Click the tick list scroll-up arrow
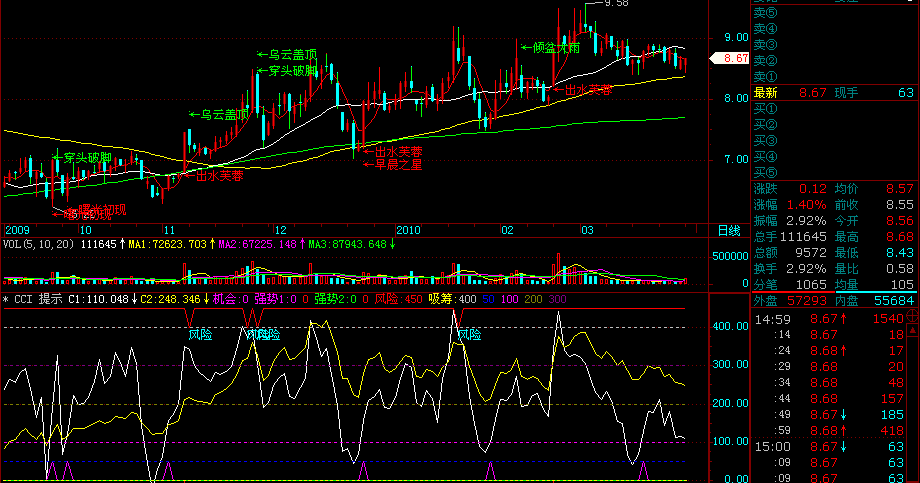 pyautogui.click(x=912, y=330)
